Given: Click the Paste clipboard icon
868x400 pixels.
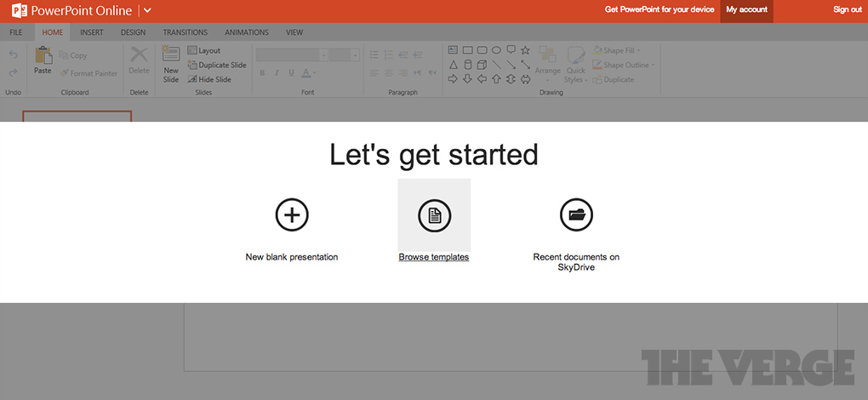Looking at the screenshot, I should tap(43, 56).
